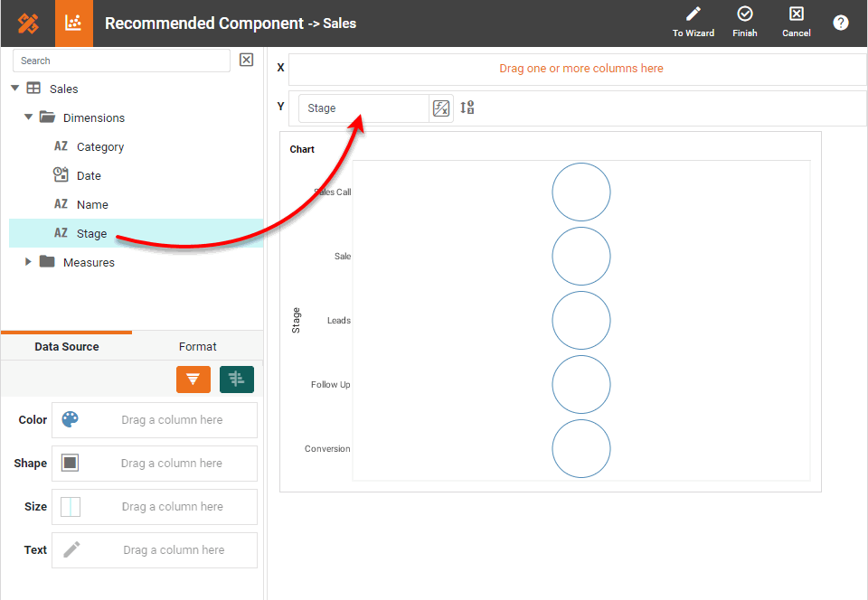Clear the search box with the X icon
The height and width of the screenshot is (600, 868).
pos(246,61)
